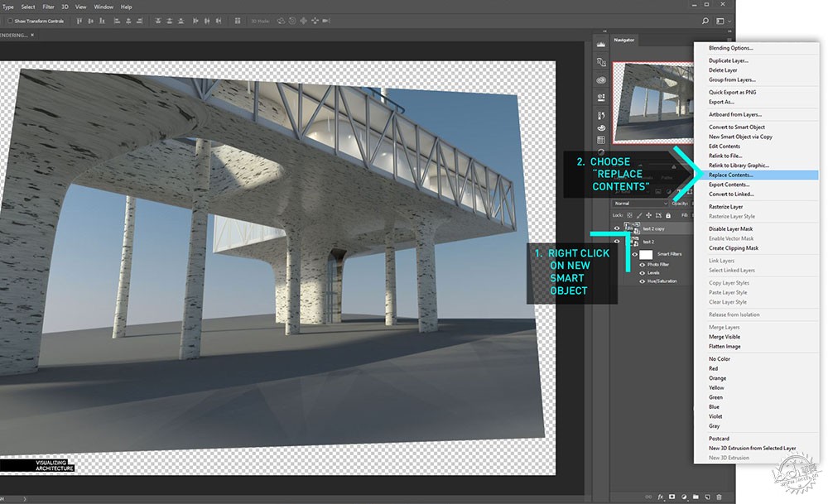
Task: Click Distribute vertical centers icon
Action: coord(170,22)
